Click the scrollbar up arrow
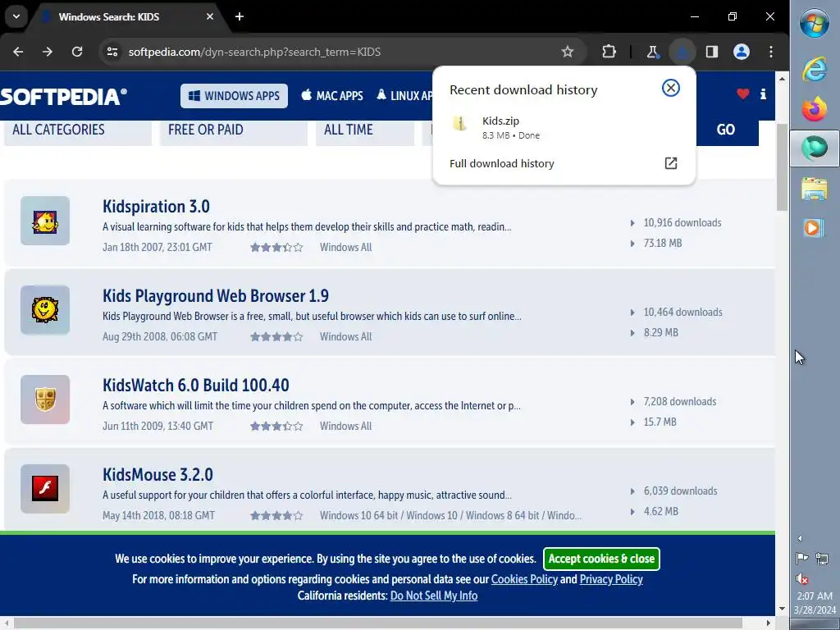This screenshot has width=840, height=630. coord(782,79)
